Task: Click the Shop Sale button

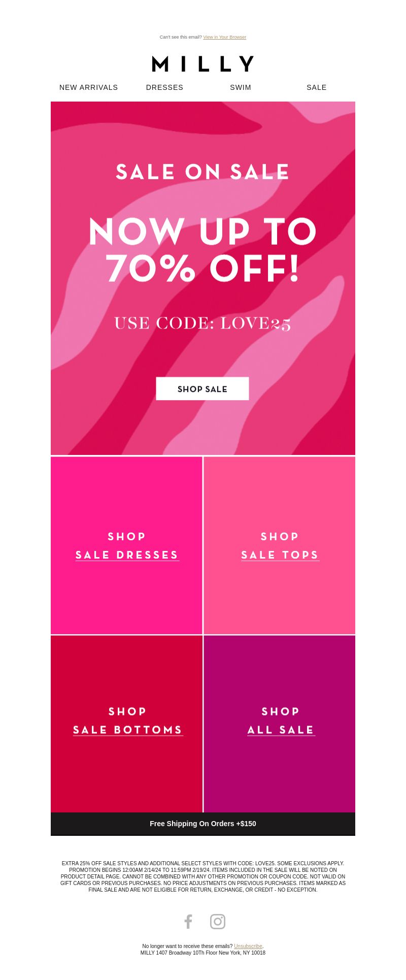Action: pyautogui.click(x=202, y=389)
